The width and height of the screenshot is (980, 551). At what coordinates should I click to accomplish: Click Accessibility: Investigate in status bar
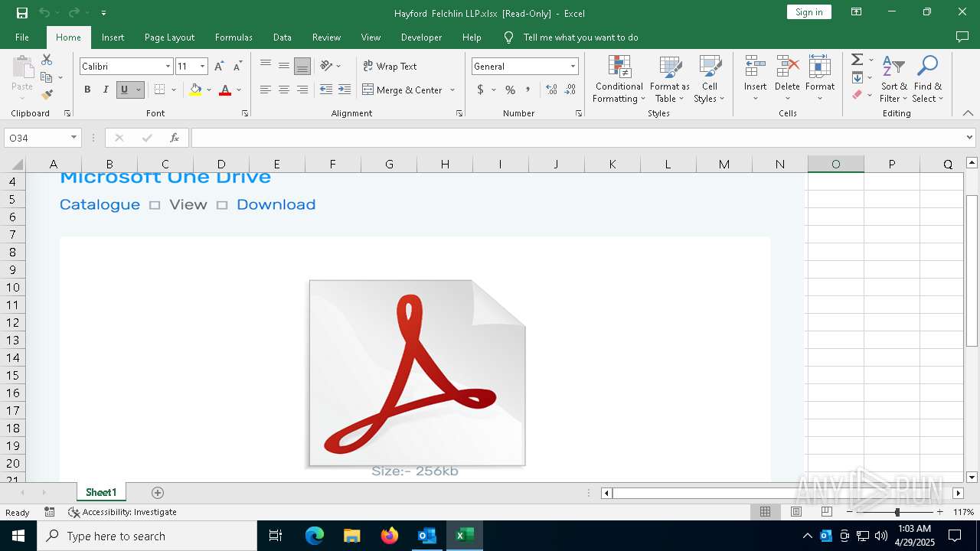coord(122,512)
